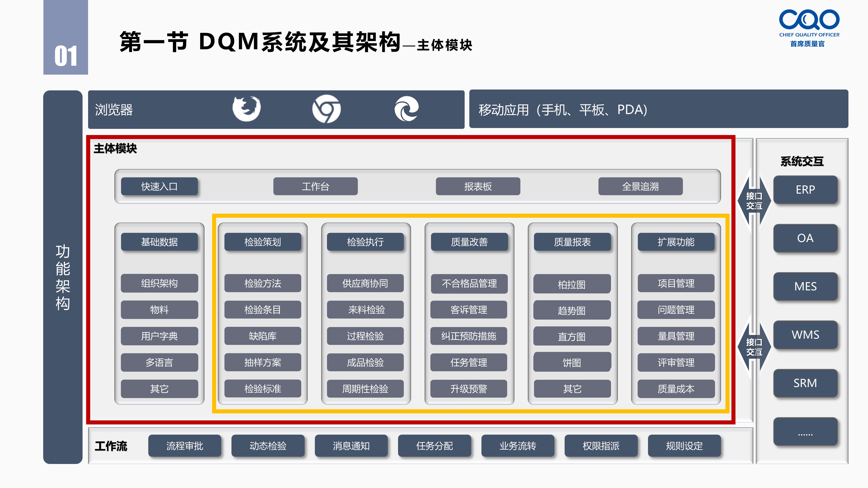Viewport: 868px width, 488px height.
Task: Click the ellipsis box under SRM
Action: [805, 431]
